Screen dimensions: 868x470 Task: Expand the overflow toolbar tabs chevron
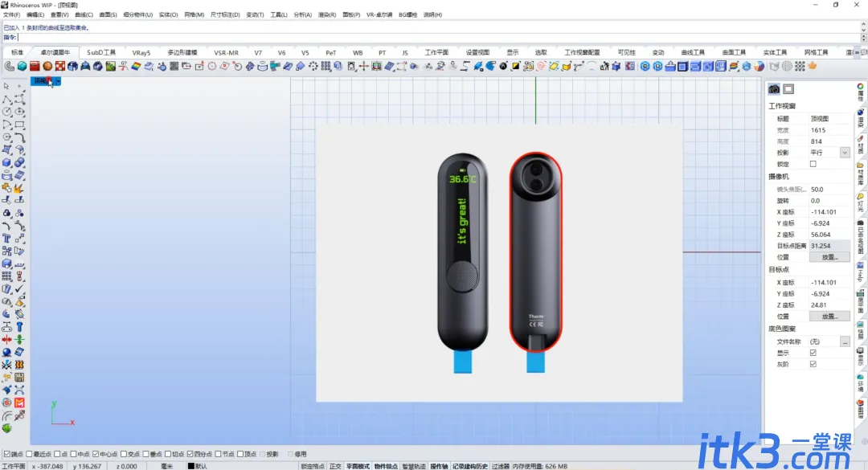click(857, 52)
